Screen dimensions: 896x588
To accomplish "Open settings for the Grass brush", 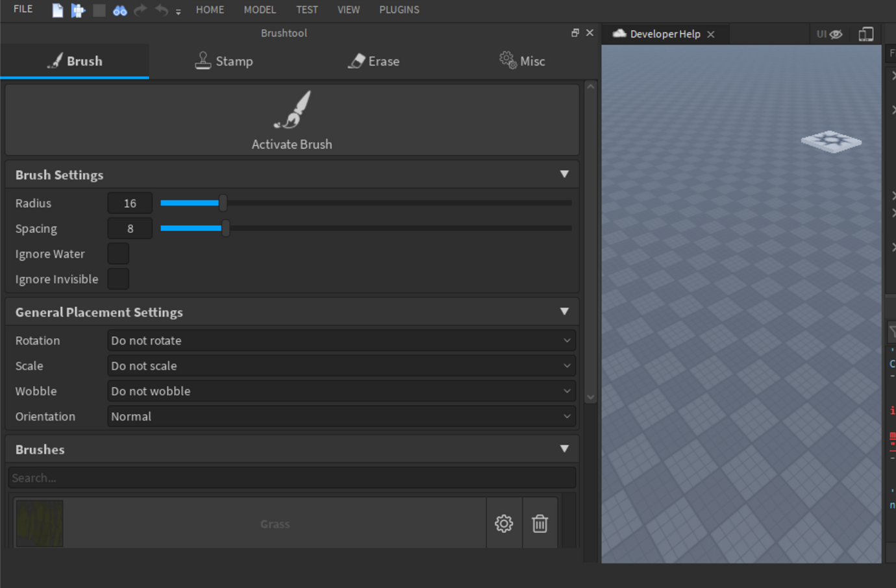I will [504, 523].
